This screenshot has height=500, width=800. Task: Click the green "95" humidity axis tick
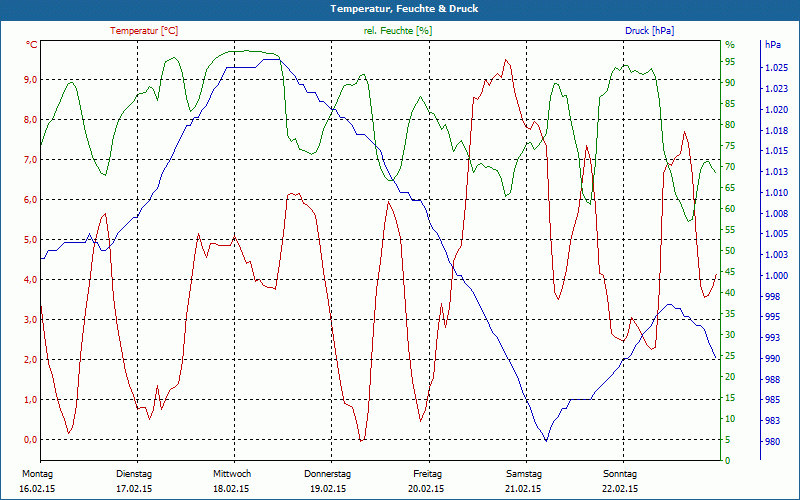731,62
